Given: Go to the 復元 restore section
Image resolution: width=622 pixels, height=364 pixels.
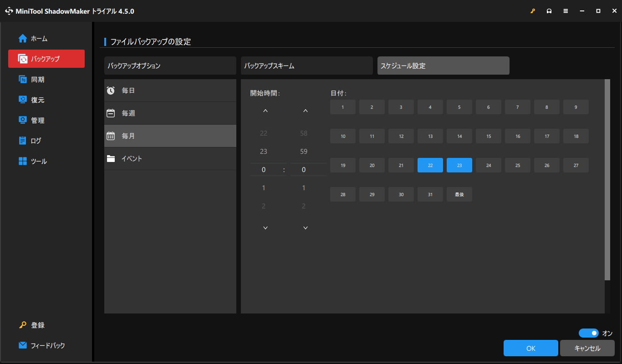Looking at the screenshot, I should [x=46, y=100].
